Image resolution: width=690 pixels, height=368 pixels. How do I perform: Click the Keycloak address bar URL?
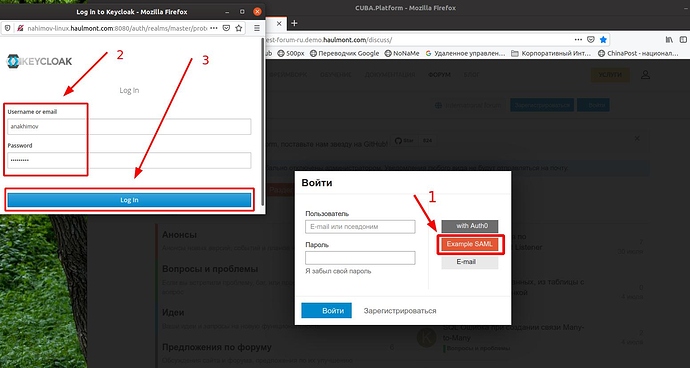(117, 28)
